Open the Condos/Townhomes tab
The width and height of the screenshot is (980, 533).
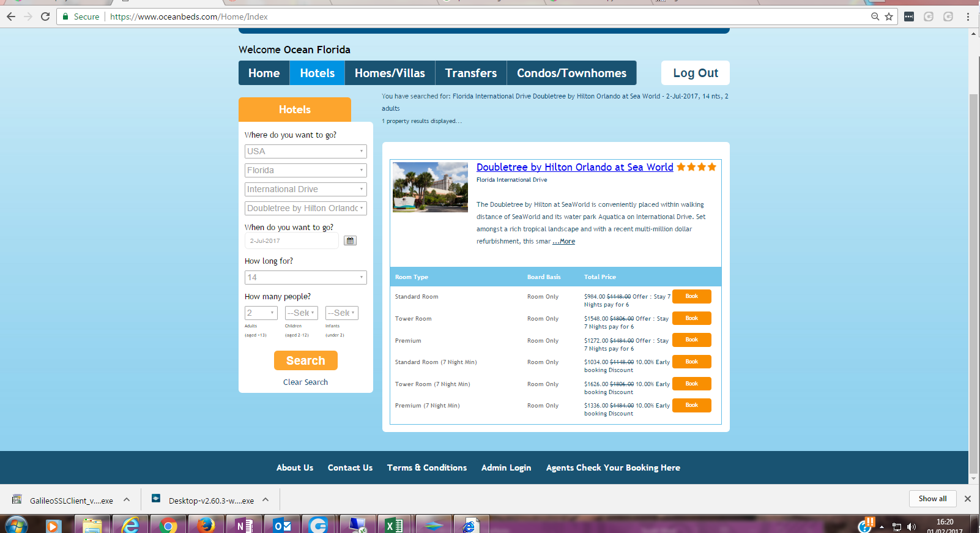[572, 73]
